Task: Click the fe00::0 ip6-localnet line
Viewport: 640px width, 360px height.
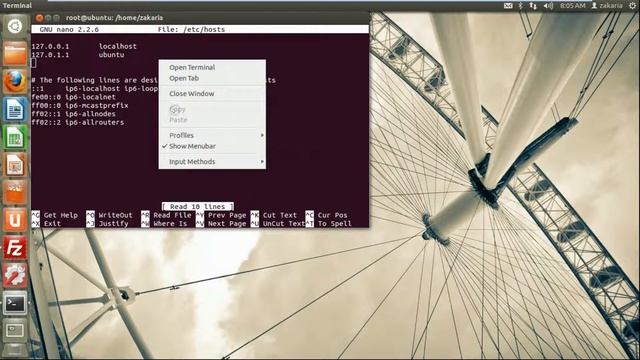Action: (x=73, y=97)
